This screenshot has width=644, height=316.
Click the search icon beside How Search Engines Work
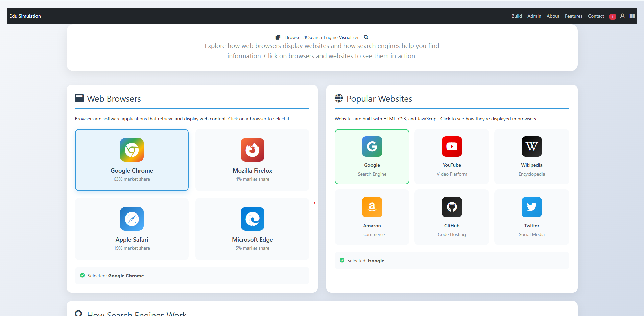[x=79, y=313]
